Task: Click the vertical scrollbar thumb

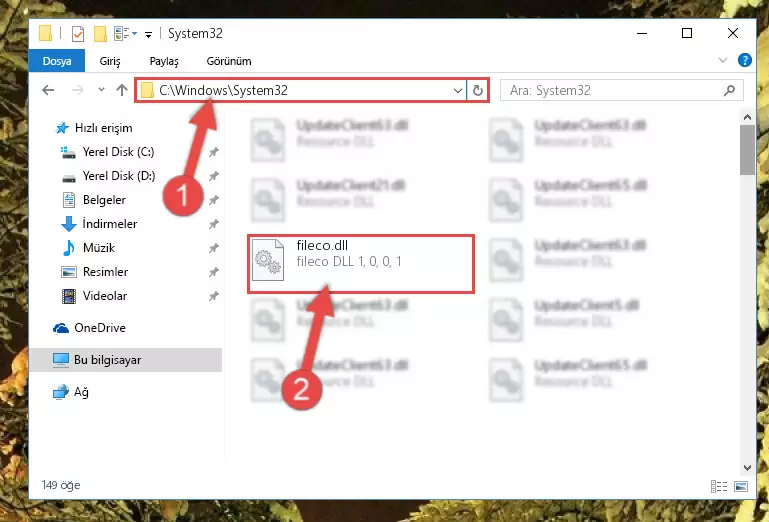Action: (x=747, y=150)
